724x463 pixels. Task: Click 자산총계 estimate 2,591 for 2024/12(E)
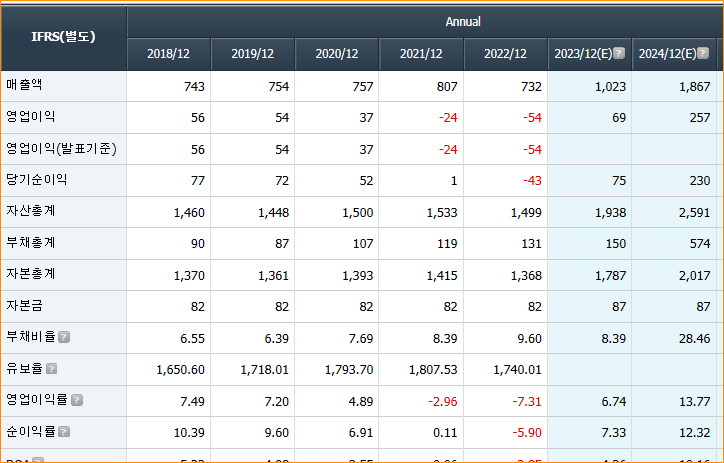(x=694, y=213)
